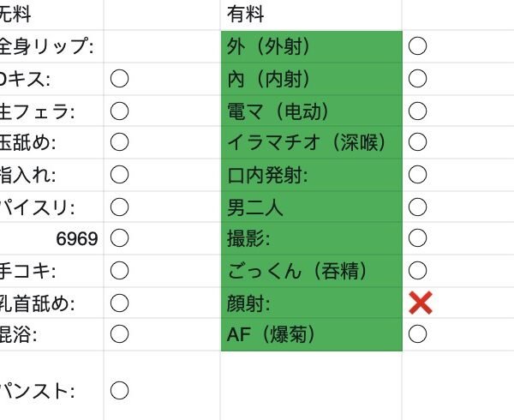Select the パンスト: label cell
514x420 pixels.
pyautogui.click(x=51, y=392)
